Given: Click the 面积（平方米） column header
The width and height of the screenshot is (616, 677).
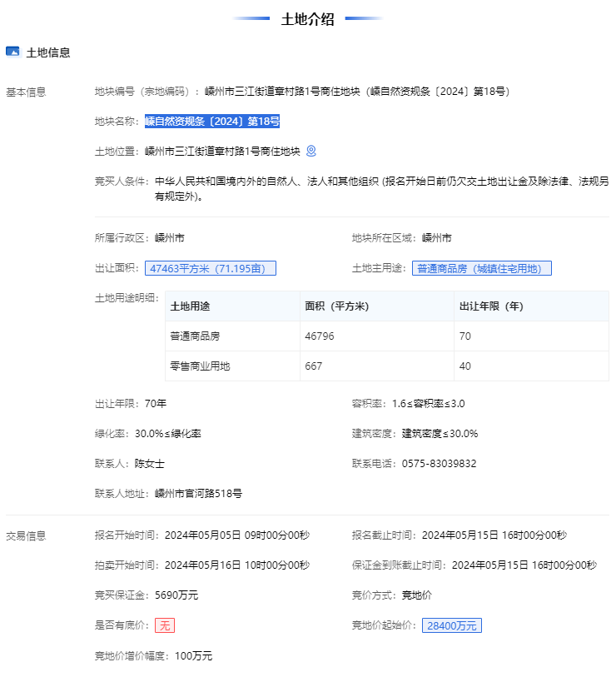Looking at the screenshot, I should pyautogui.click(x=336, y=306).
